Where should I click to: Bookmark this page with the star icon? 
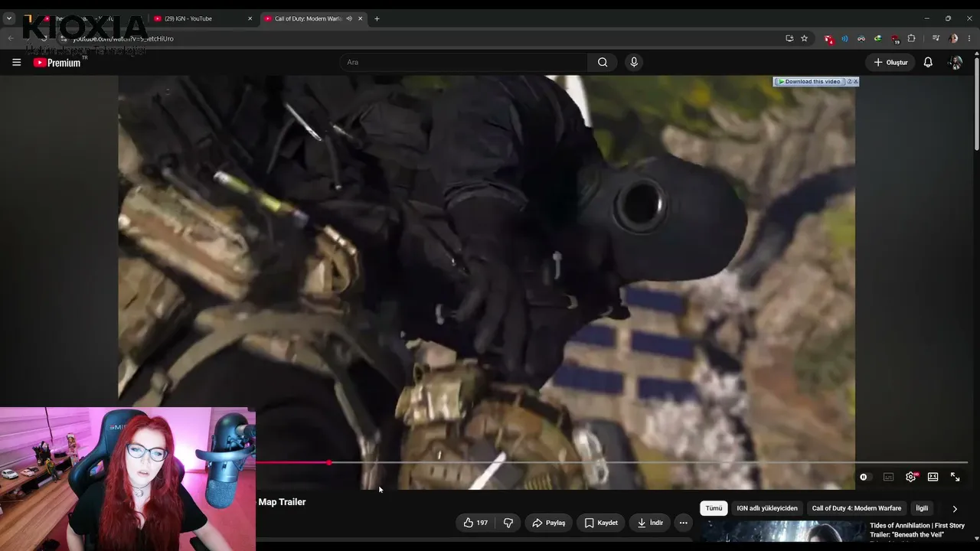click(x=804, y=38)
